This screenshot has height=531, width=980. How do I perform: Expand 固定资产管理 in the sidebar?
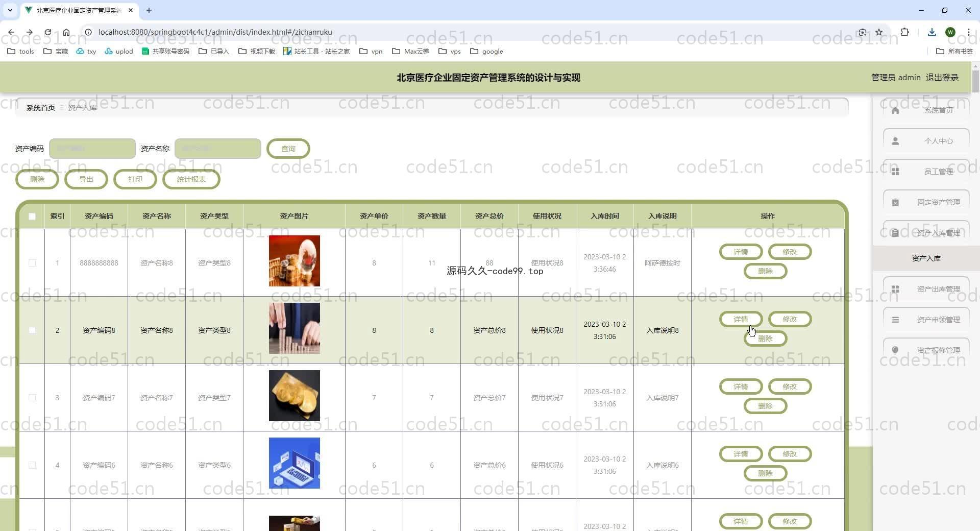[926, 202]
